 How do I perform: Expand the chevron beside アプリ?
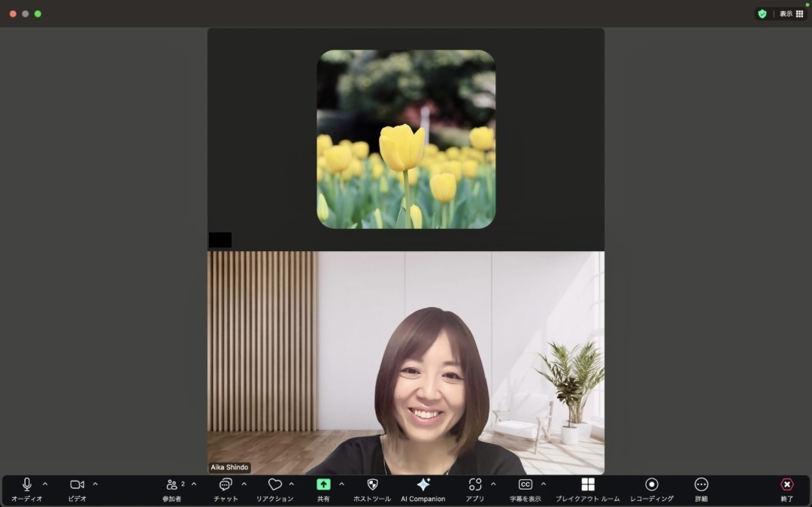pyautogui.click(x=493, y=484)
